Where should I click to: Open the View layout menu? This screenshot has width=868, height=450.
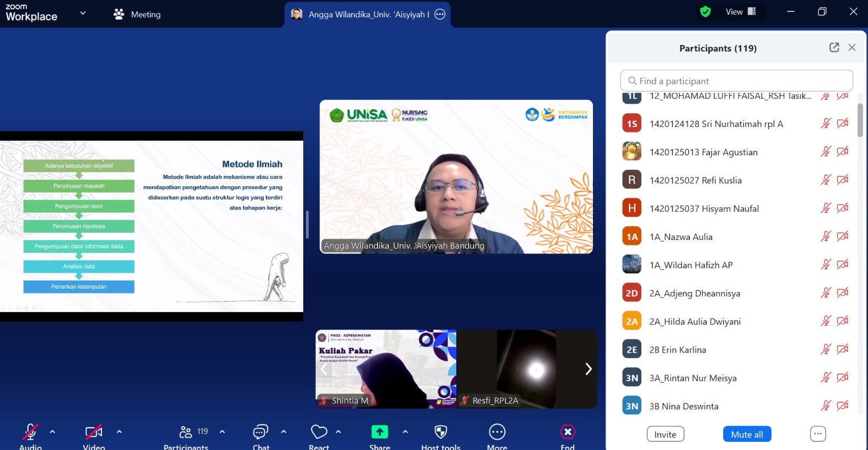pyautogui.click(x=741, y=12)
